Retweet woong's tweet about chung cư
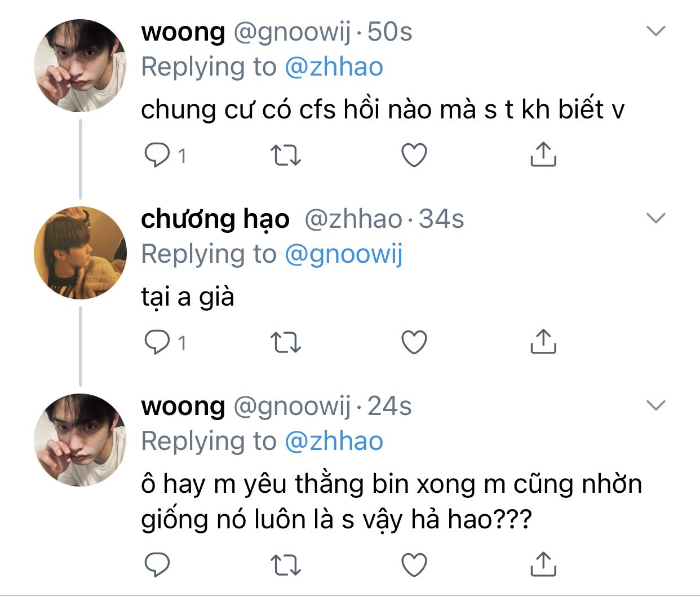Screen dimensions: 700x596 [286, 155]
